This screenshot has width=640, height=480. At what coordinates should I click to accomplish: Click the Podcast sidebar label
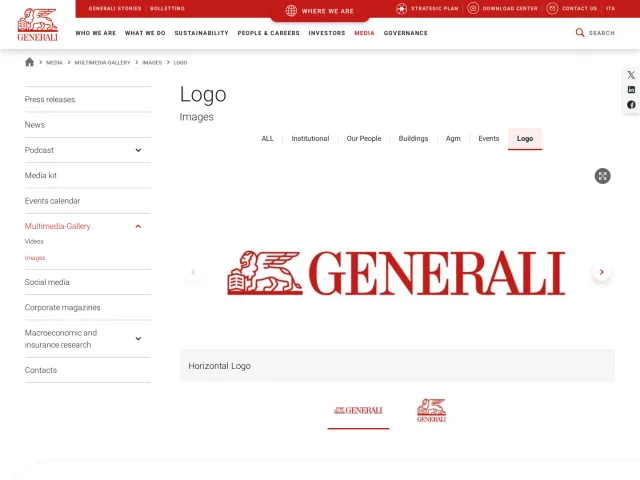pyautogui.click(x=39, y=150)
